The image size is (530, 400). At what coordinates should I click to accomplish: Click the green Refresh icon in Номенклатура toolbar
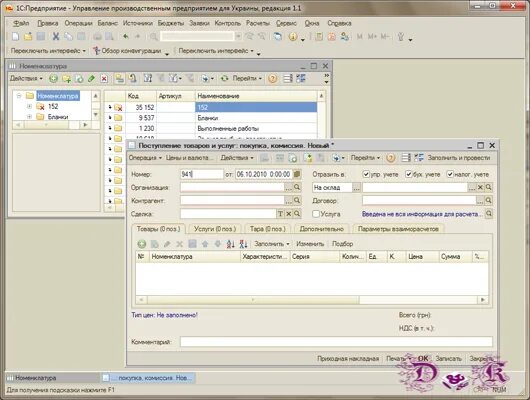point(224,79)
